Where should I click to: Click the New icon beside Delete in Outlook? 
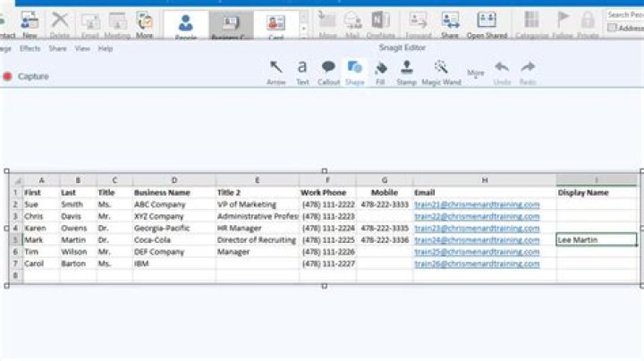pyautogui.click(x=30, y=25)
